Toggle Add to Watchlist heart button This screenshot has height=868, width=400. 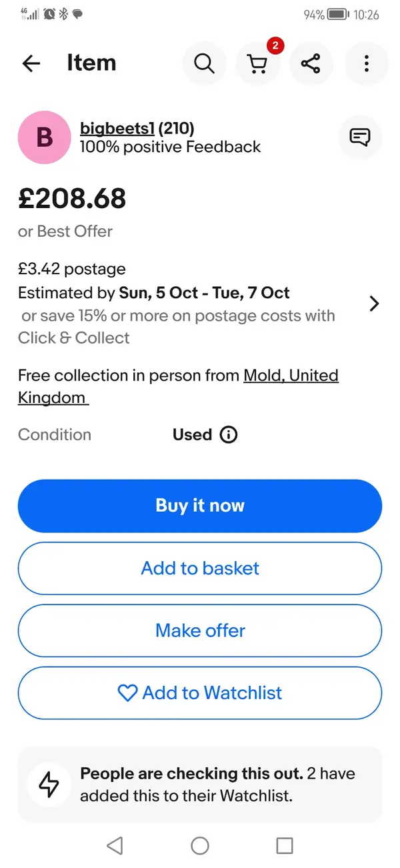200,693
